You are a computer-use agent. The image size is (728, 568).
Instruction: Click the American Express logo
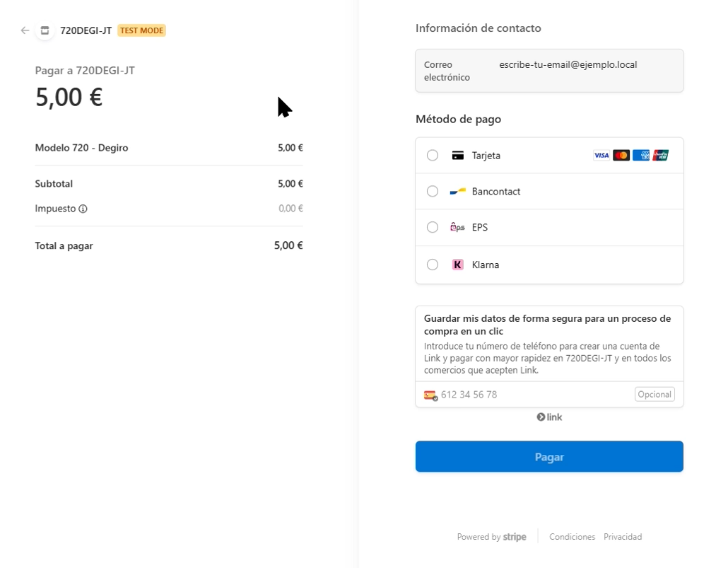click(641, 156)
